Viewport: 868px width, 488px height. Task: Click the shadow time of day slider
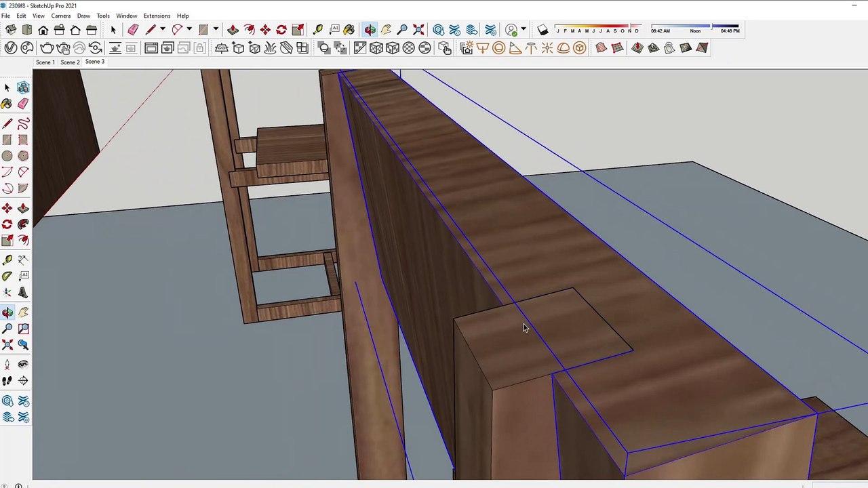coord(695,28)
